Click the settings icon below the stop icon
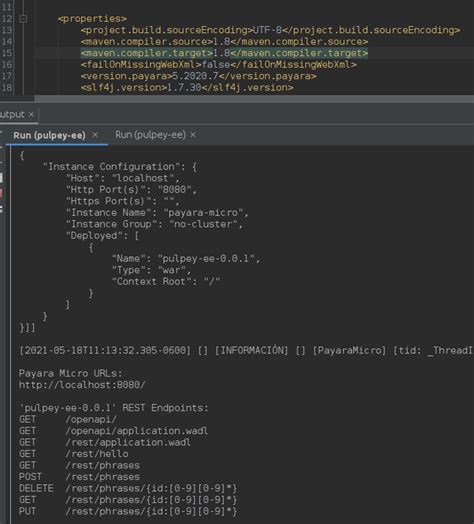 [x=1, y=209]
